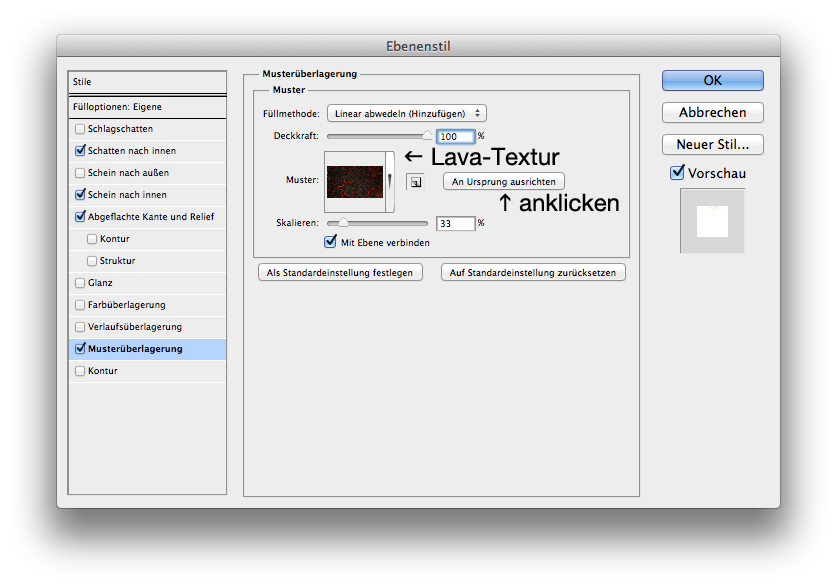This screenshot has height=587, width=837.
Task: Click the Neuer Stil... button
Action: click(712, 145)
